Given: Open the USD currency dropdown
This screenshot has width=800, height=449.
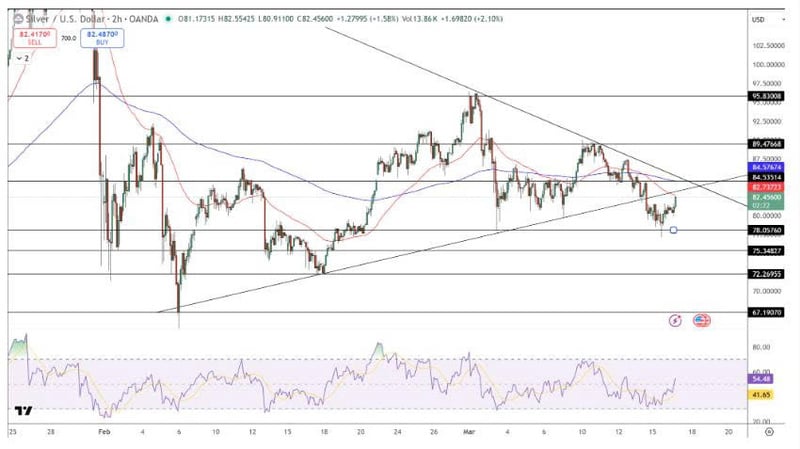Looking at the screenshot, I should [x=763, y=19].
